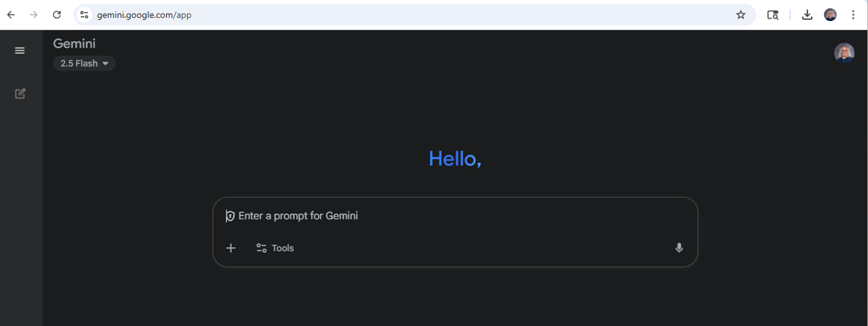Screen dimensions: 868x326
Task: View site information icon in address bar
Action: (84, 15)
